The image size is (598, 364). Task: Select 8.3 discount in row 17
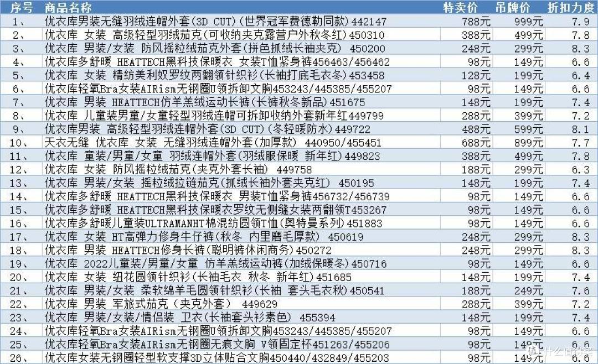580,237
